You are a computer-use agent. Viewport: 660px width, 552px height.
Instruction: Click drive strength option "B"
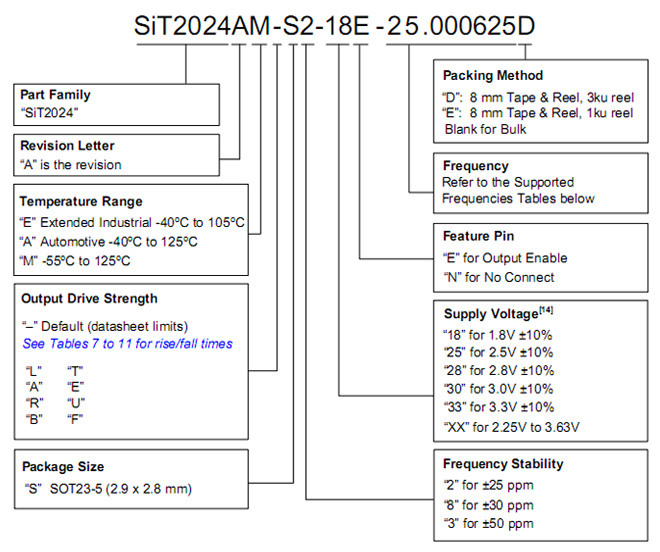pos(34,419)
